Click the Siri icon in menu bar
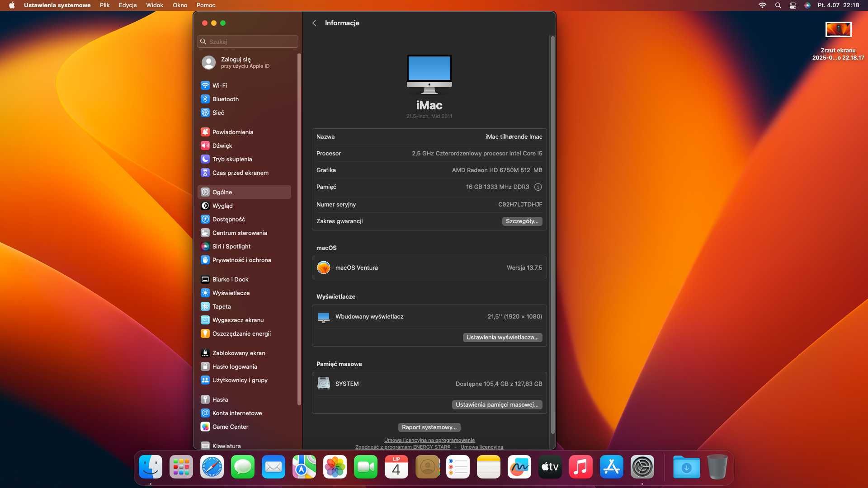Viewport: 868px width, 488px height. pyautogui.click(x=807, y=5)
